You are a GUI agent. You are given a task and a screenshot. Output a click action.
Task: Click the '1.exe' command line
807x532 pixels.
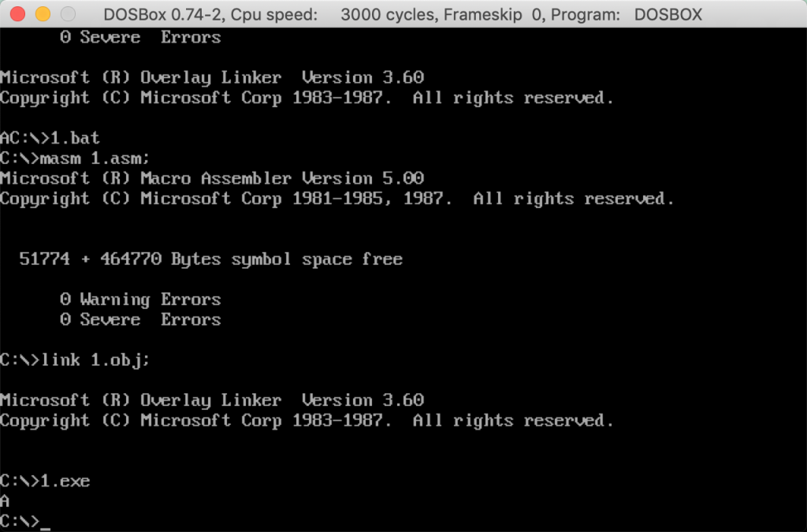coord(45,481)
